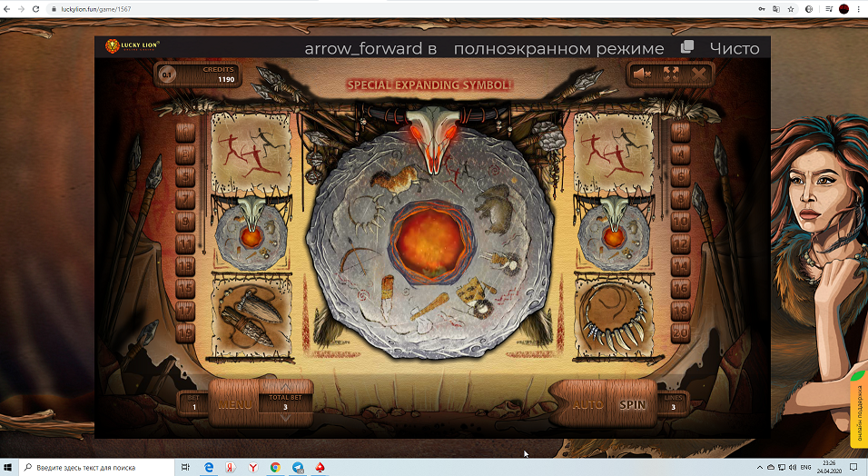The height and width of the screenshot is (476, 868).
Task: Open the Windows Start menu
Action: (x=8, y=468)
